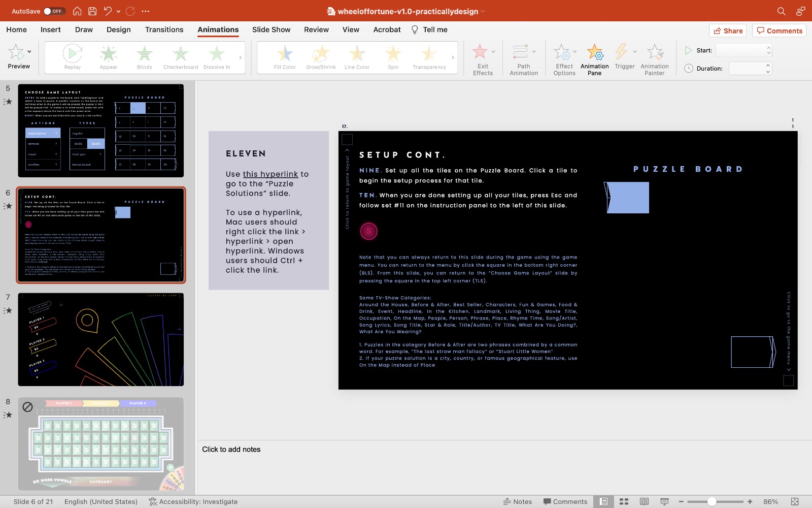The image size is (812, 508).
Task: Switch to Reading view icon
Action: [644, 501]
